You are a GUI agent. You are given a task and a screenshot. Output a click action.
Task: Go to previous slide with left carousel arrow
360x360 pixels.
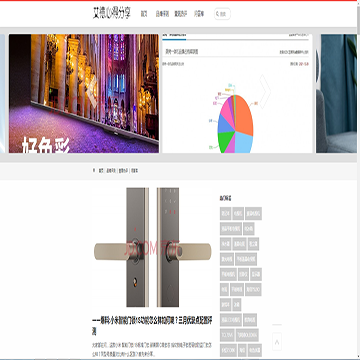click(x=92, y=91)
